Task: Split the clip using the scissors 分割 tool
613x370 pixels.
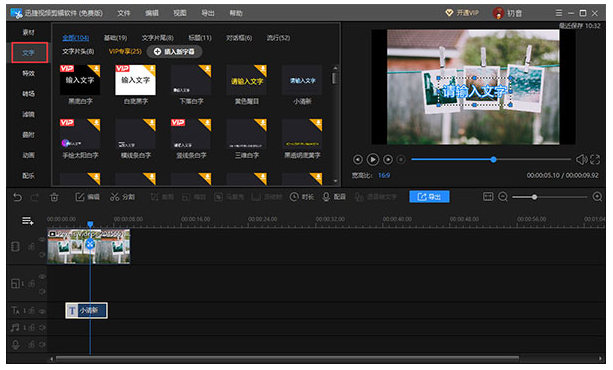Action: coord(122,197)
